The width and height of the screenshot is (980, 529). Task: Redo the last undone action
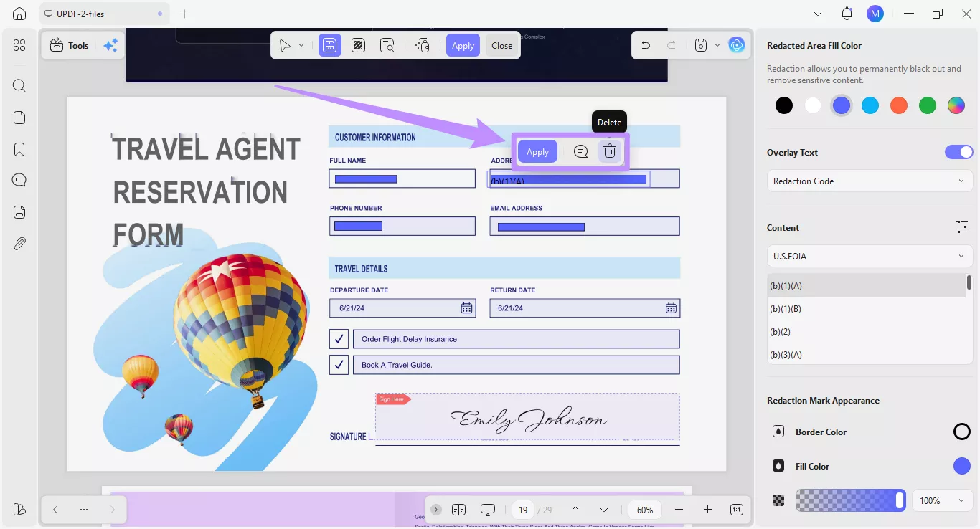click(x=672, y=45)
